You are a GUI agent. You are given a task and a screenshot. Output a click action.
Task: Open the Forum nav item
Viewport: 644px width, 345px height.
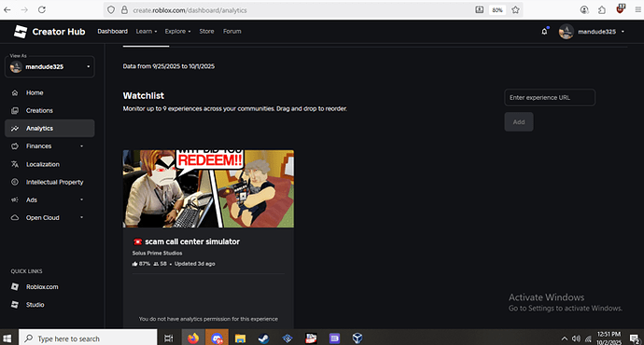point(232,31)
